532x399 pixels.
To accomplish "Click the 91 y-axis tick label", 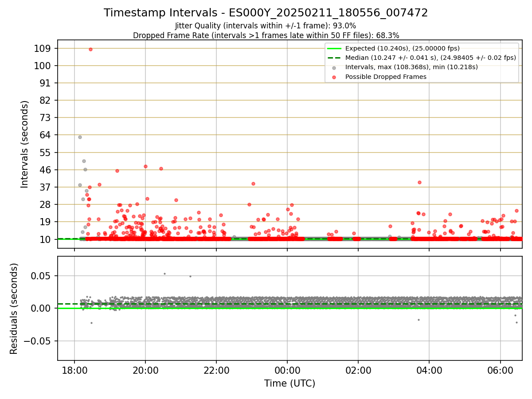I will pos(46,83).
